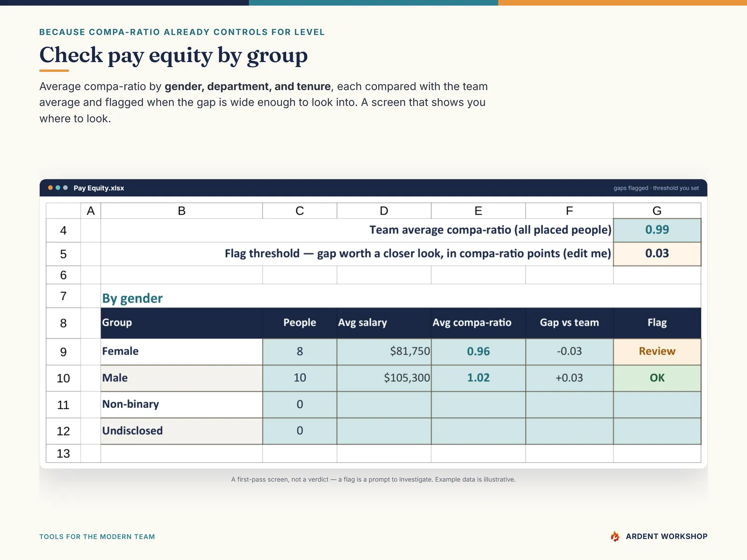Click the By gender section heading
This screenshot has width=747, height=560.
point(133,298)
